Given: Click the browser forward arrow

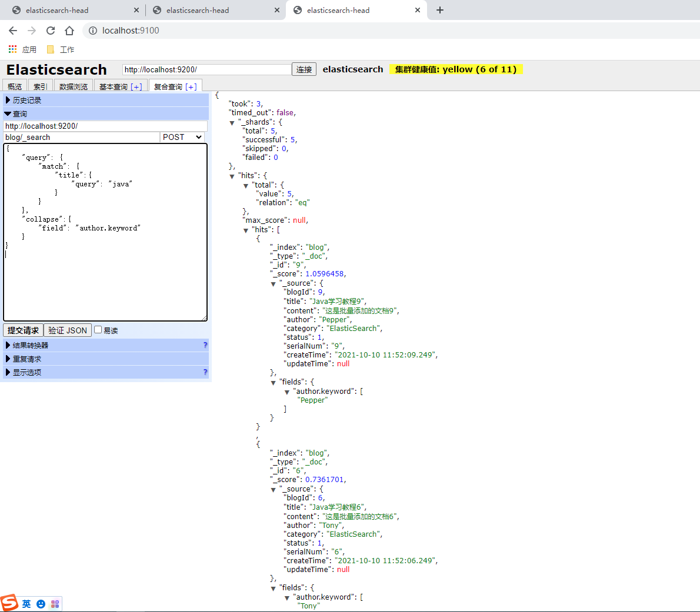Looking at the screenshot, I should tap(32, 31).
